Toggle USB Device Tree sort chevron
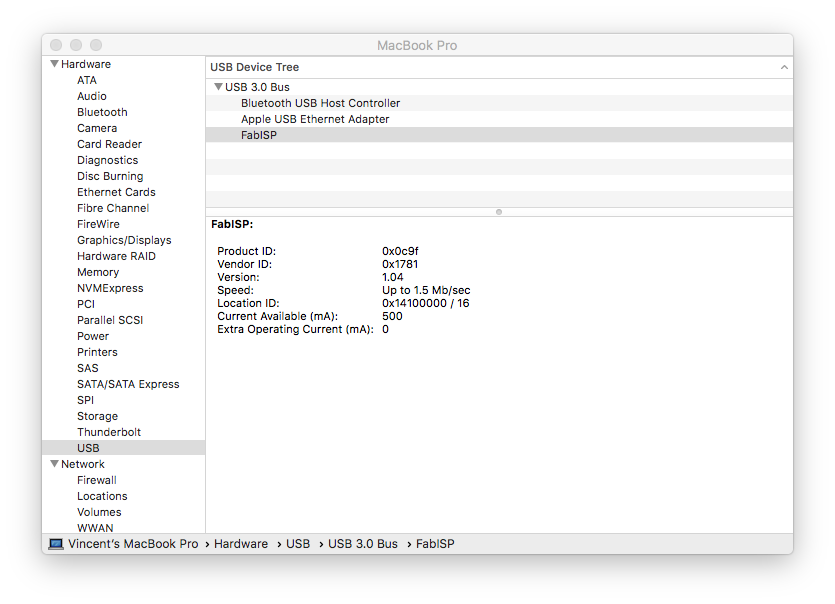835x604 pixels. point(784,67)
